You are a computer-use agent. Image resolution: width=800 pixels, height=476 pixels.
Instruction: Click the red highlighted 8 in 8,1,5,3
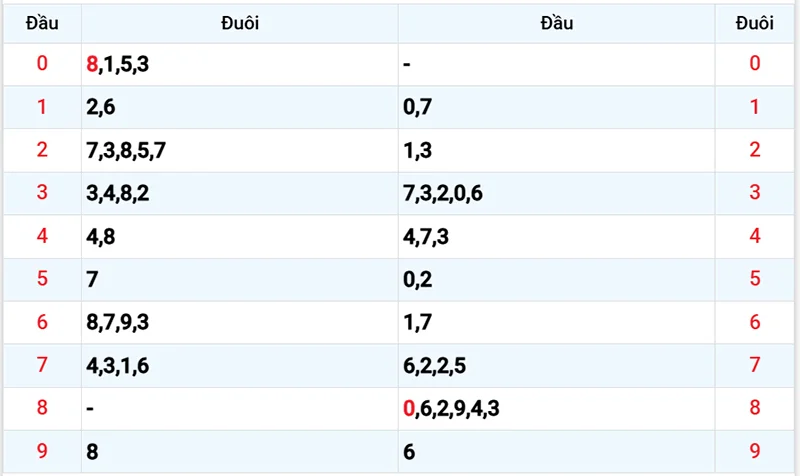click(x=93, y=64)
